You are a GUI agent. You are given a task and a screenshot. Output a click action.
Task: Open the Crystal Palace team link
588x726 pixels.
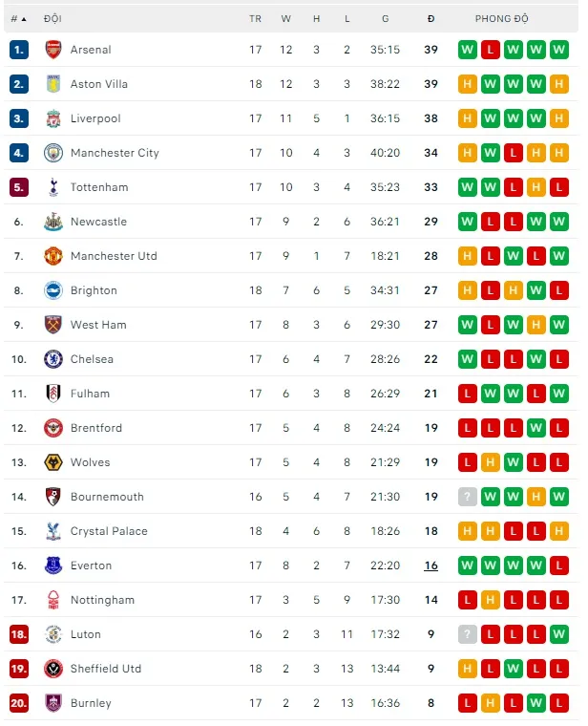[109, 531]
